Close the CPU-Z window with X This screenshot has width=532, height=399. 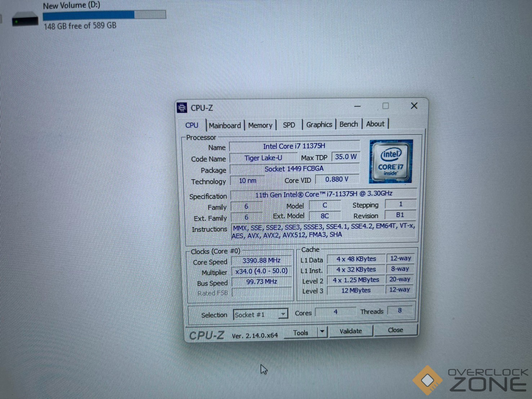(414, 106)
